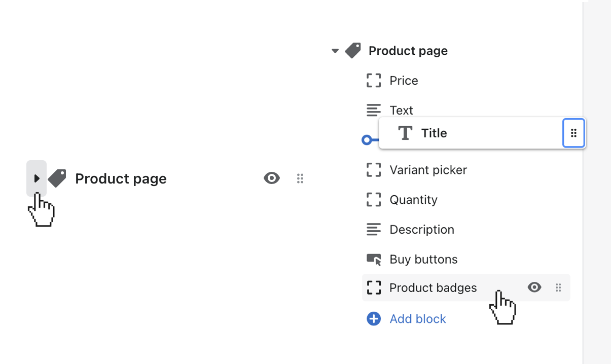Toggle visibility of collapsed Product page section
Image resolution: width=611 pixels, height=364 pixels.
click(272, 178)
